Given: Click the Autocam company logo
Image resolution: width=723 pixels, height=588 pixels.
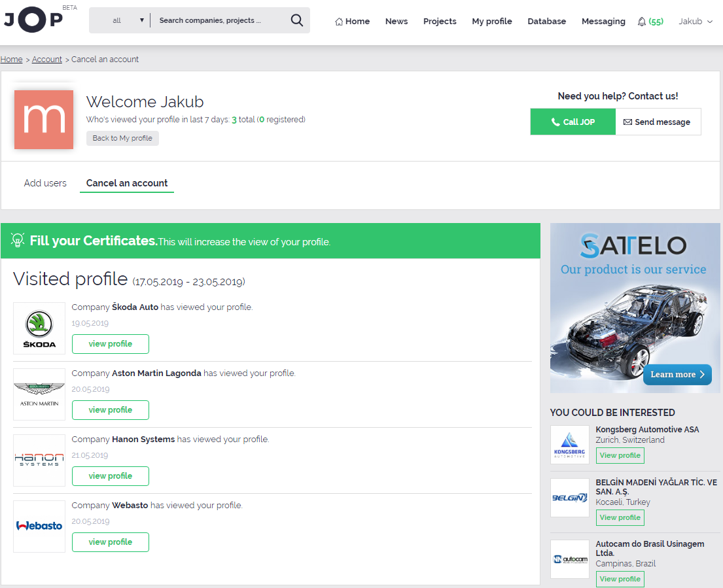Looking at the screenshot, I should 569,559.
